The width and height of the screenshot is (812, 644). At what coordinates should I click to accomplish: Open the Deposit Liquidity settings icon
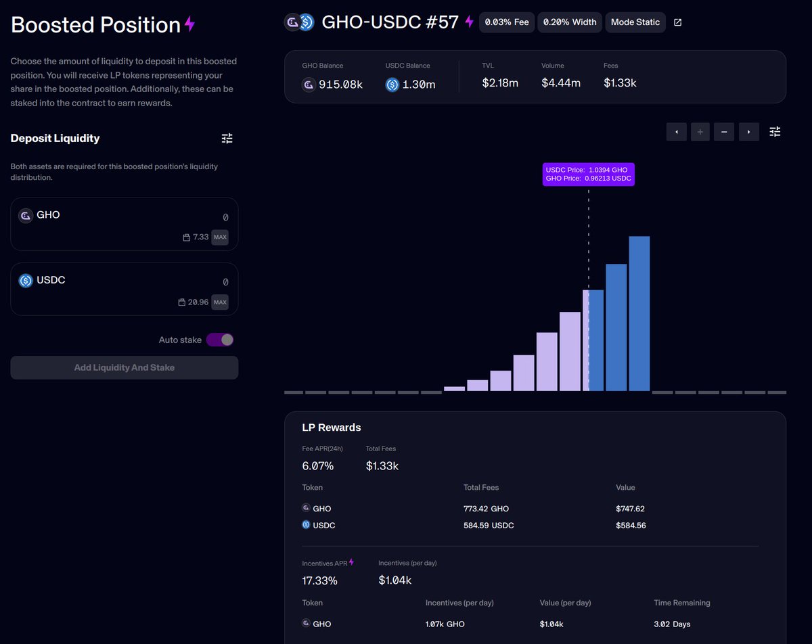[227, 138]
